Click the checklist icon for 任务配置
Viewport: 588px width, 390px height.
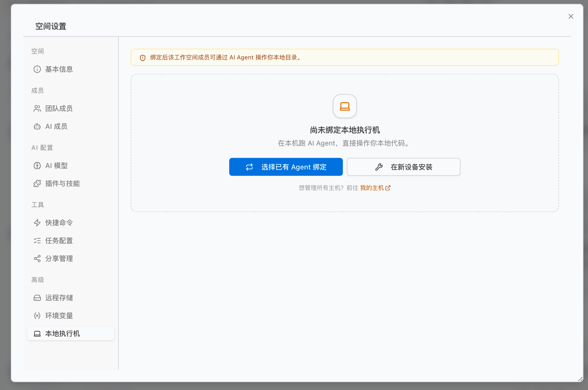37,241
